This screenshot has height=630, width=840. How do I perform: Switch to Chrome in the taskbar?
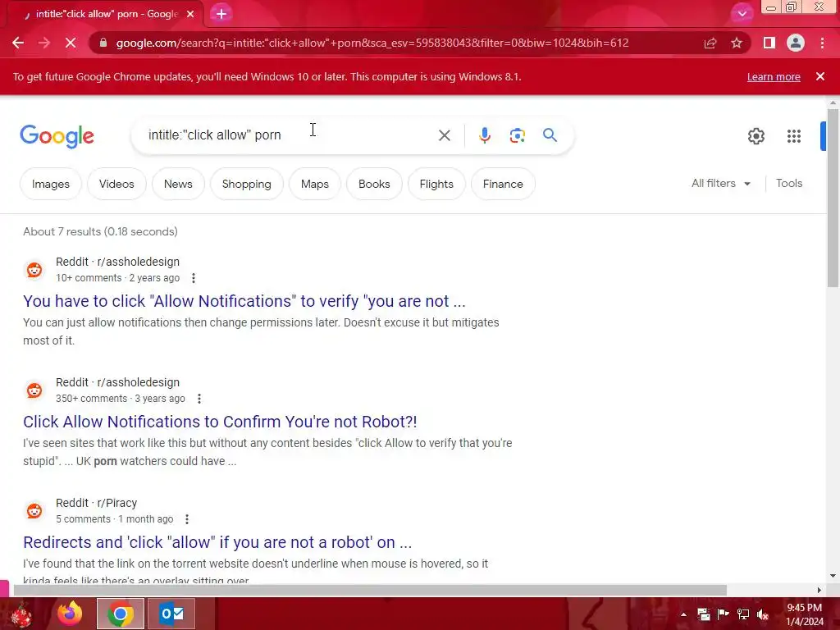click(x=121, y=614)
